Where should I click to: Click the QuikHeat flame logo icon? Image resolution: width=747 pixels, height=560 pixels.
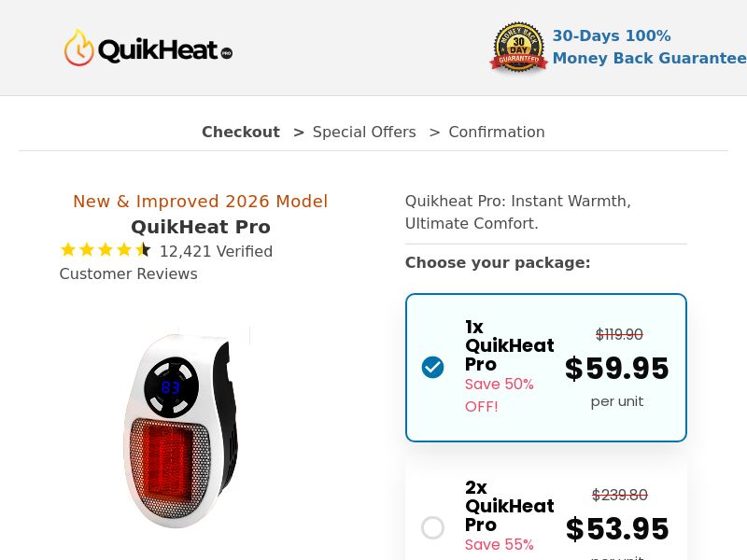[78, 47]
